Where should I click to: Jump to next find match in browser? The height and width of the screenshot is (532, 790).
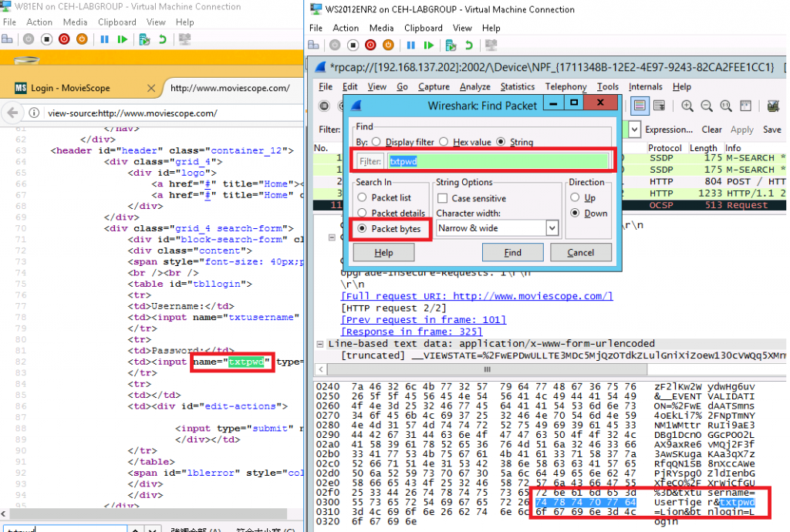(153, 530)
